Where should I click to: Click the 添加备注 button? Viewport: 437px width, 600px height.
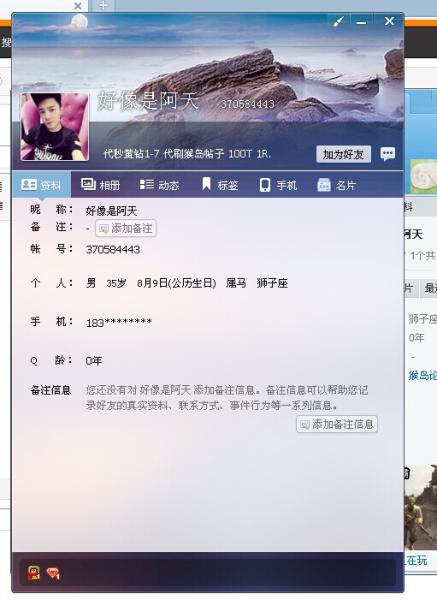pyautogui.click(x=126, y=228)
